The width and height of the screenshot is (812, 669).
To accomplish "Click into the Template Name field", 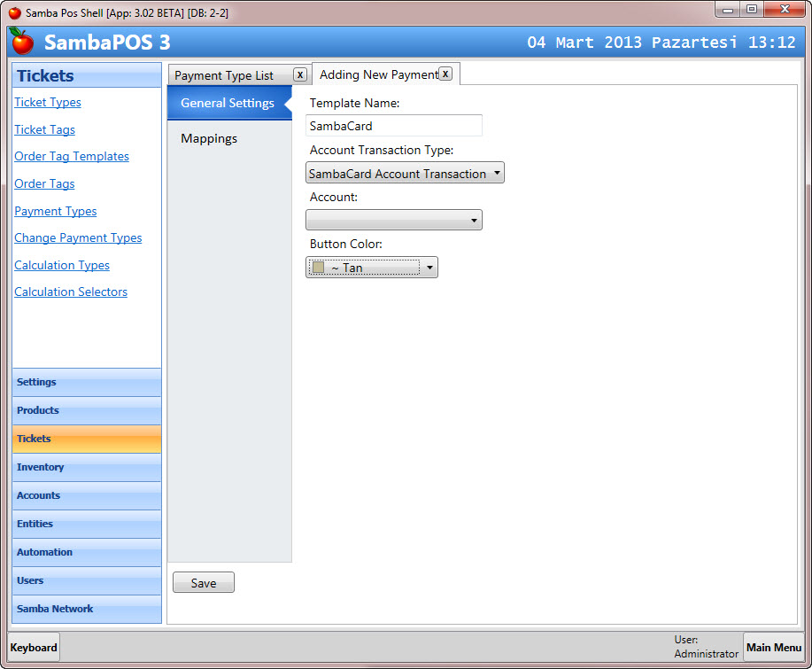I will click(x=394, y=126).
